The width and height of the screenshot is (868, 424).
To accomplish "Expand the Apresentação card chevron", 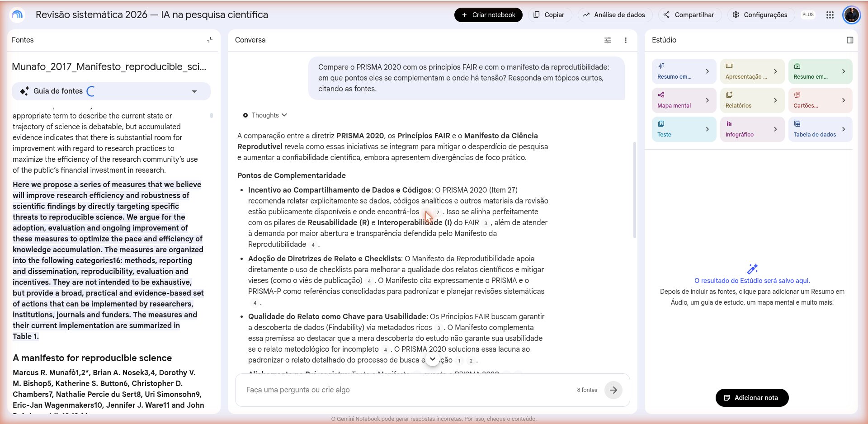I will point(775,71).
